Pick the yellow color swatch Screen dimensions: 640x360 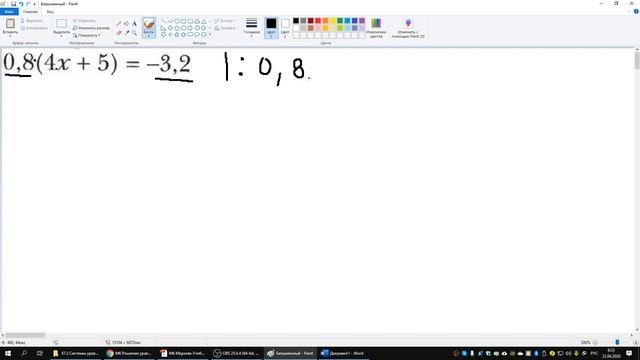333,20
